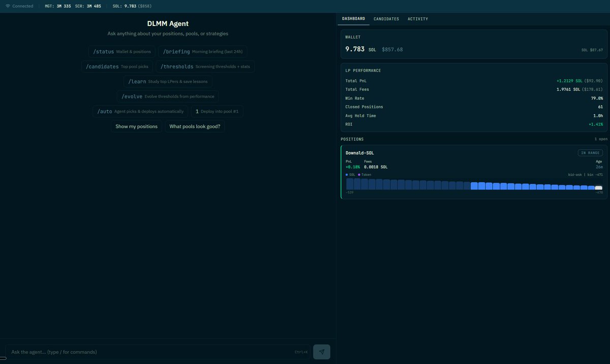Switch to the CANDIDATES tab
Viewport: 610px width, 364px height.
pyautogui.click(x=386, y=18)
